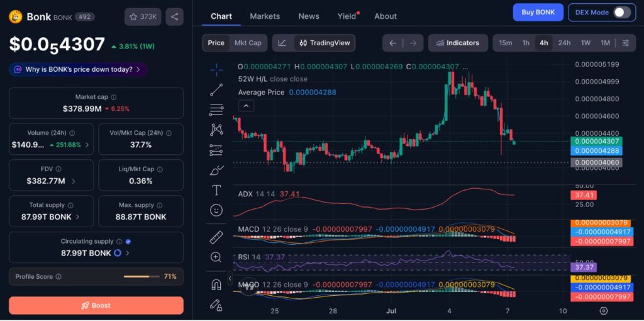Viewport: 644px width, 321px height.
Task: Click the undo back arrow
Action: pos(392,43)
